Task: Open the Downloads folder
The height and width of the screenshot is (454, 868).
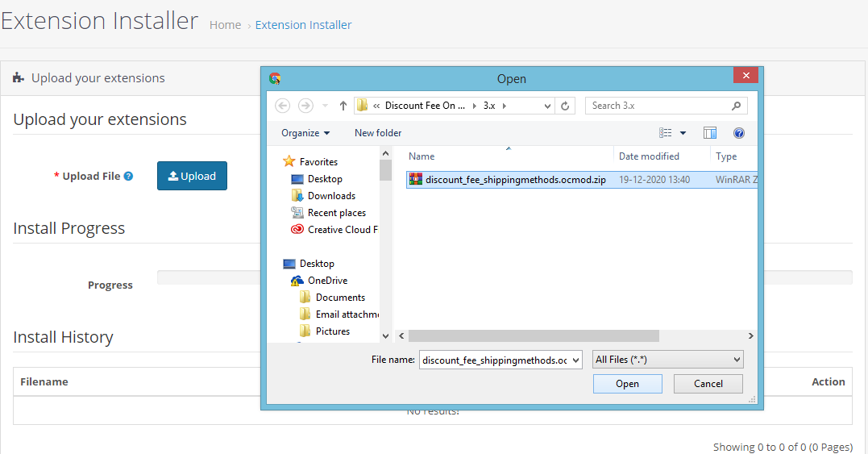Action: pos(331,195)
